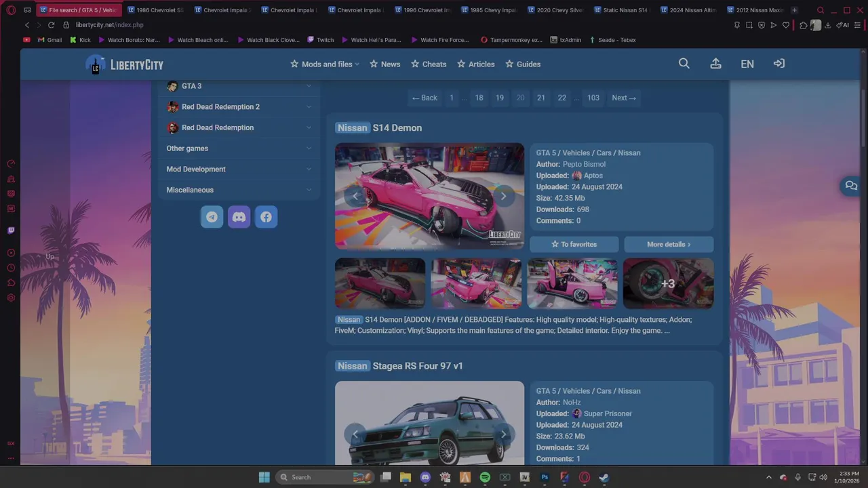Open history clock icon in Opera sidebar
Screen dimensions: 868x488
pos(11,268)
